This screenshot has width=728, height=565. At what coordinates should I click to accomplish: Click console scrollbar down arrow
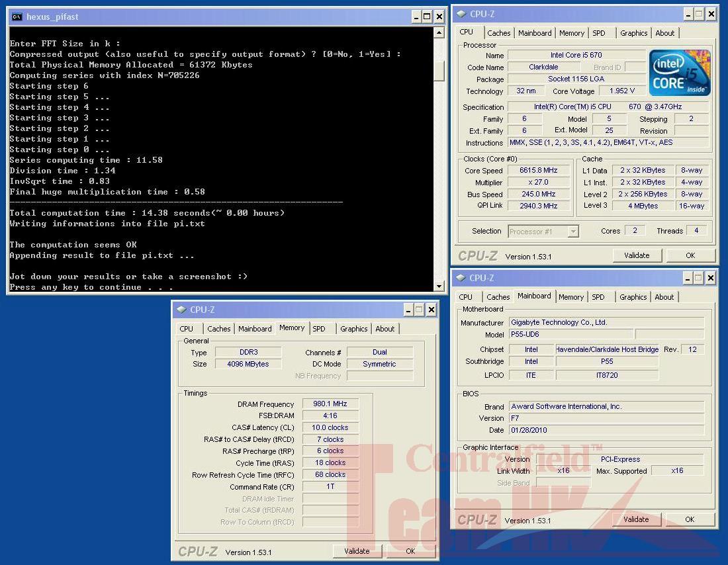click(439, 286)
